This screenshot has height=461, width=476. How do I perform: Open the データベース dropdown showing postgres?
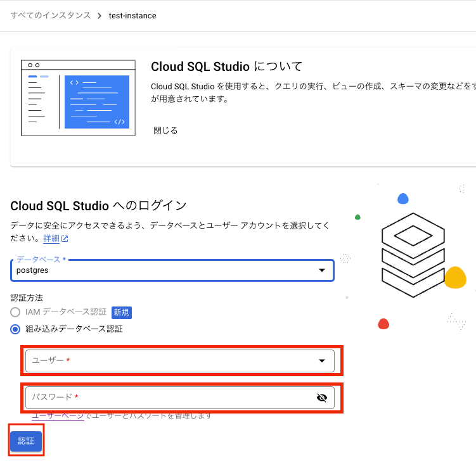pos(172,270)
